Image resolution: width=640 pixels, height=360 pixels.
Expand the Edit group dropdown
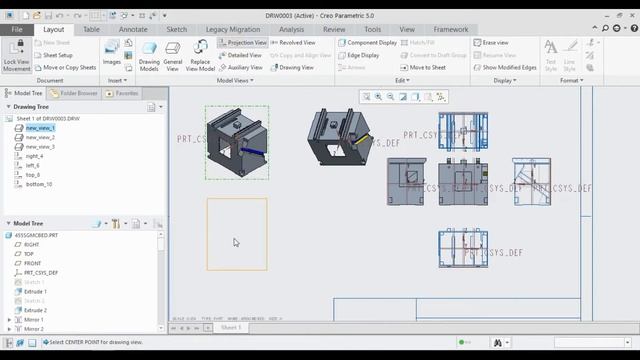coord(402,80)
